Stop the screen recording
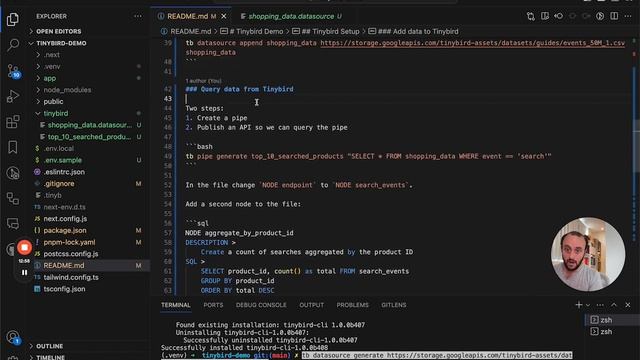Image resolution: width=640 pixels, height=360 pixels. (24, 247)
